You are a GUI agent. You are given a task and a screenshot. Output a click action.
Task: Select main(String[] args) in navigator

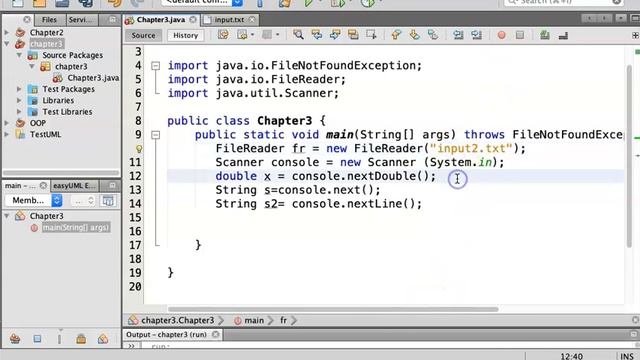(76, 227)
